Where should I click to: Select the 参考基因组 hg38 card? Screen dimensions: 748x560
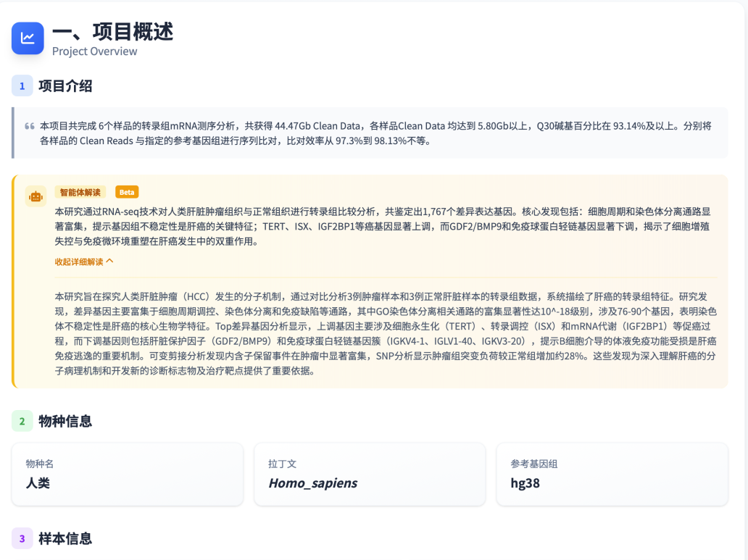[x=612, y=474]
